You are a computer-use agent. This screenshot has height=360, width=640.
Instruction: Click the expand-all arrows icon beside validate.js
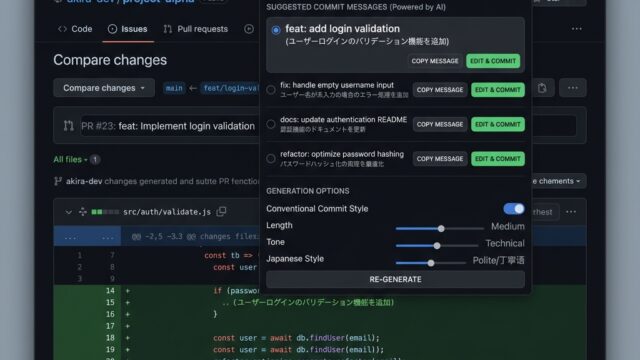[83, 211]
